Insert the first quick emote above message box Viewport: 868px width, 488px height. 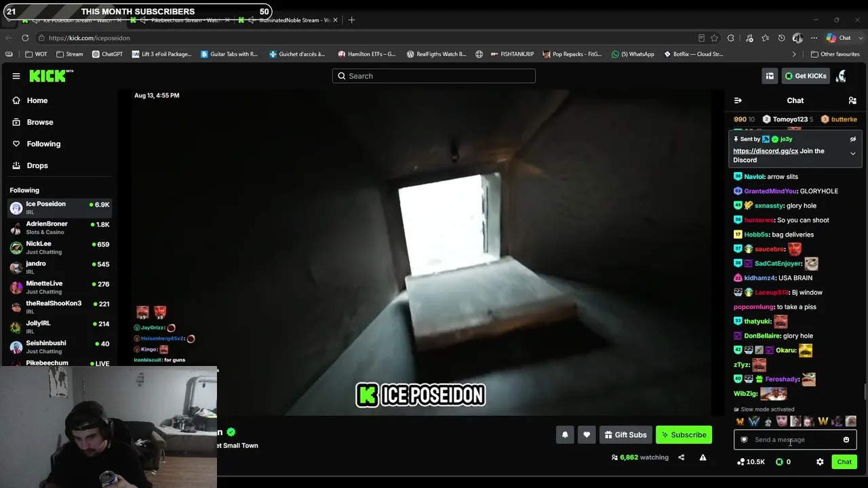click(740, 422)
